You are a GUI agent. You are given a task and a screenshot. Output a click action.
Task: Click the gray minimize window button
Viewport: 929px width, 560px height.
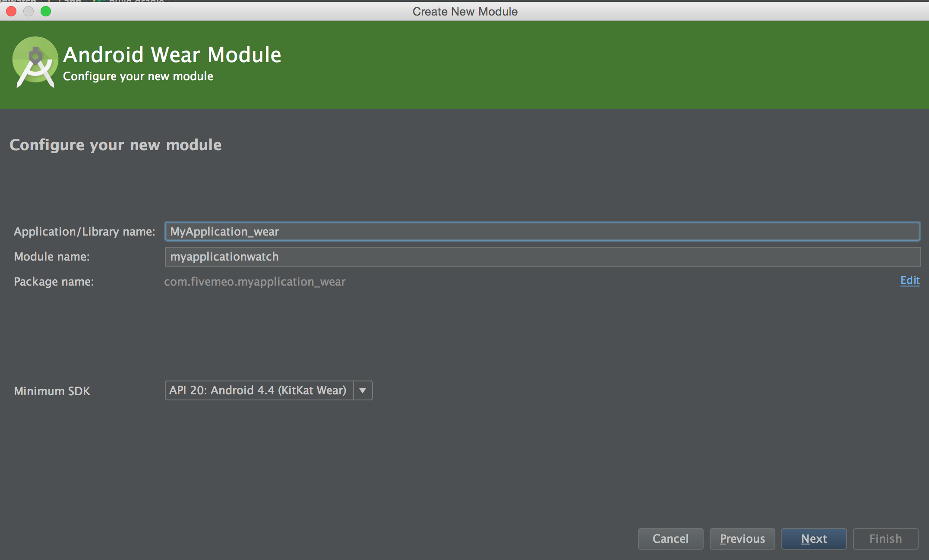28,11
